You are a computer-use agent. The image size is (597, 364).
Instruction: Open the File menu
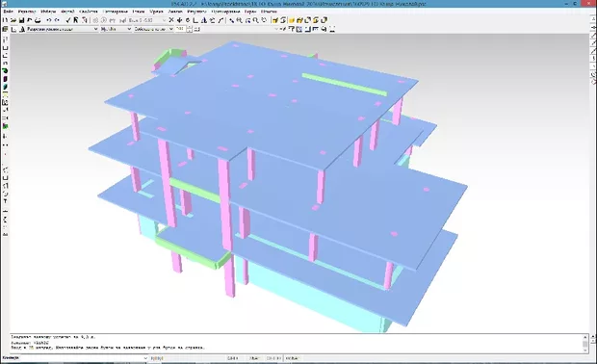pos(8,12)
